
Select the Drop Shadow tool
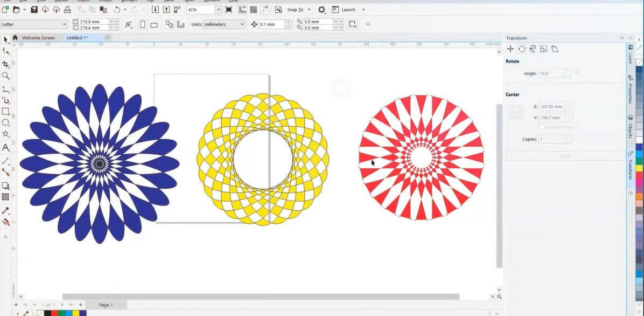coord(5,186)
